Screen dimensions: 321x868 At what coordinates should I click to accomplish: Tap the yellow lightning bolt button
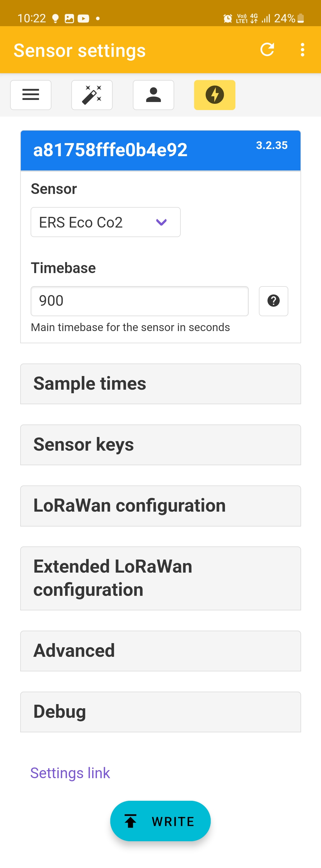click(x=215, y=95)
